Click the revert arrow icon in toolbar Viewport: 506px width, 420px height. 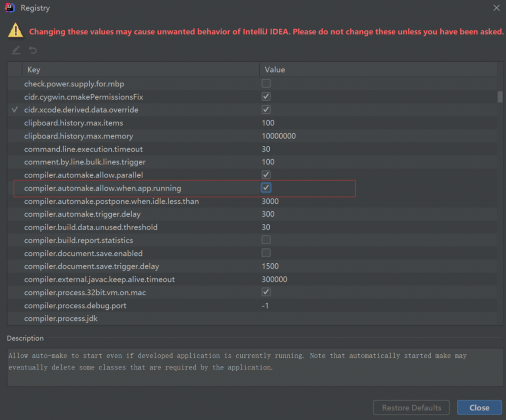[33, 50]
